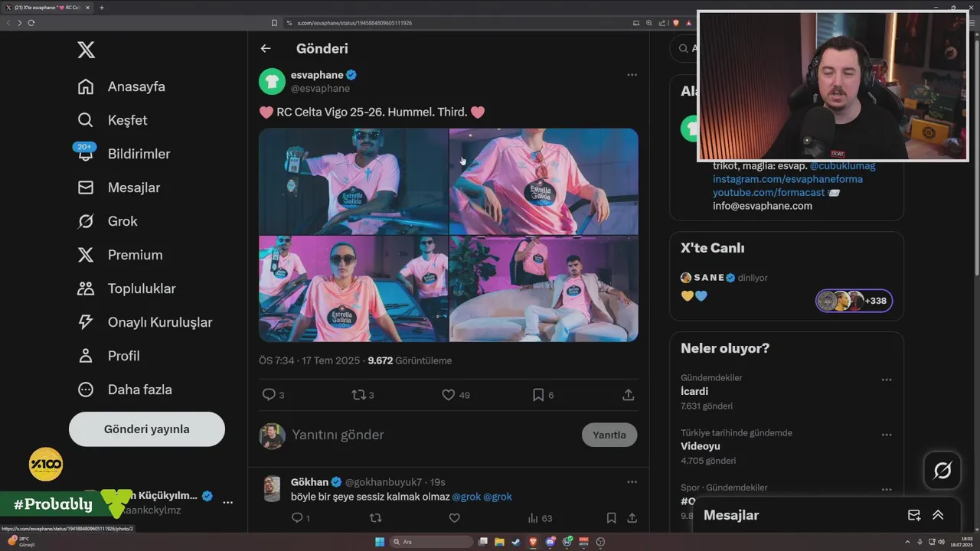Open Premium in the sidebar
The image size is (980, 551).
coord(119,255)
